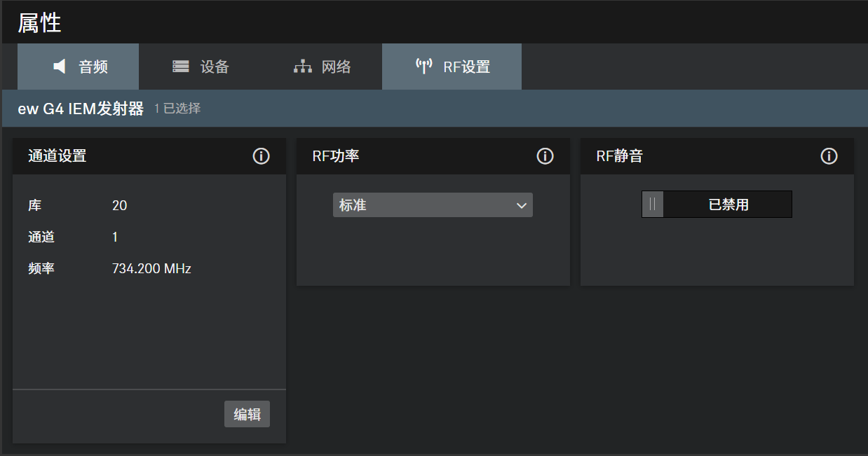The width and height of the screenshot is (868, 456).
Task: Click the chevron arrow of the 标准 dropdown
Action: coord(521,205)
